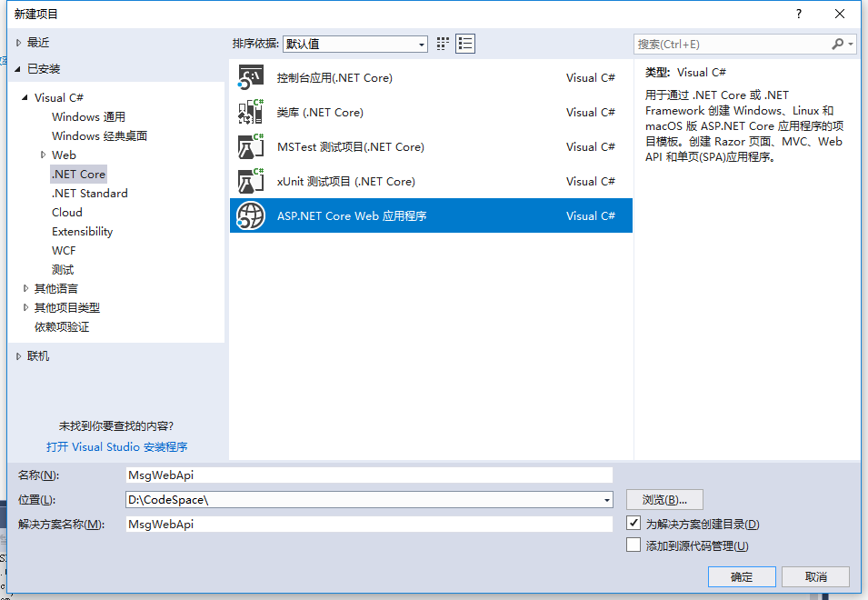Select Windows 通用 category
The image size is (868, 600).
click(88, 116)
